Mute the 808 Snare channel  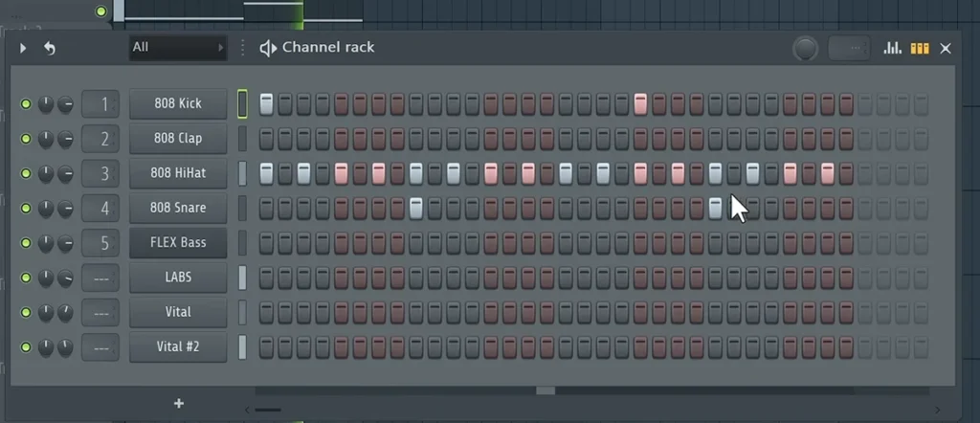point(26,208)
